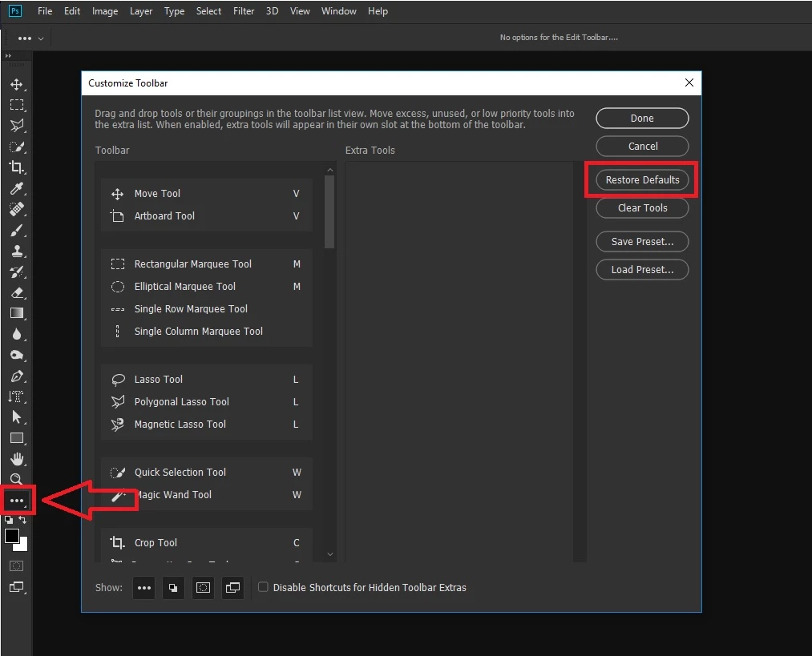Open the Type menu

[x=174, y=11]
